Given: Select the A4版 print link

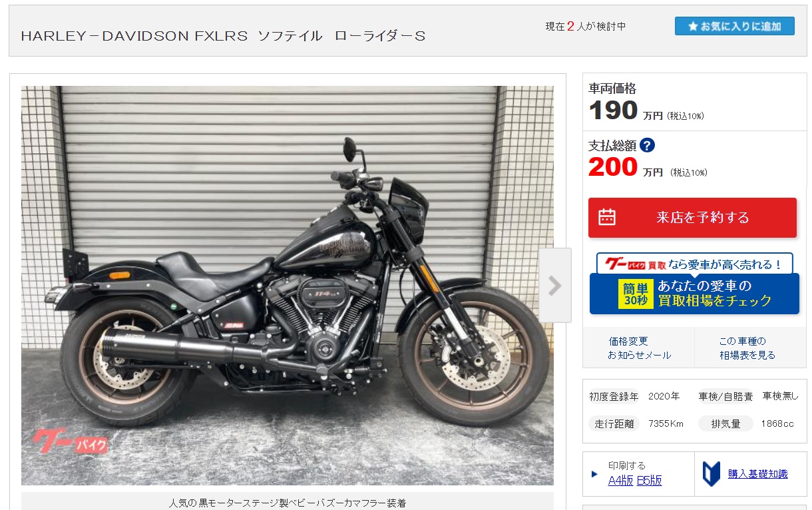Looking at the screenshot, I should click(x=620, y=481).
